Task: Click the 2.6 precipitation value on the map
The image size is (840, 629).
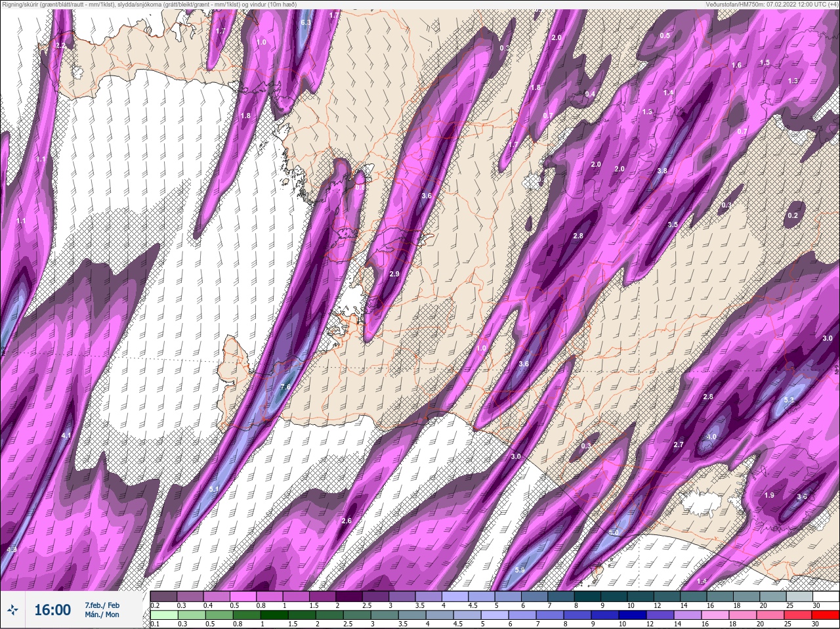Action: point(347,521)
